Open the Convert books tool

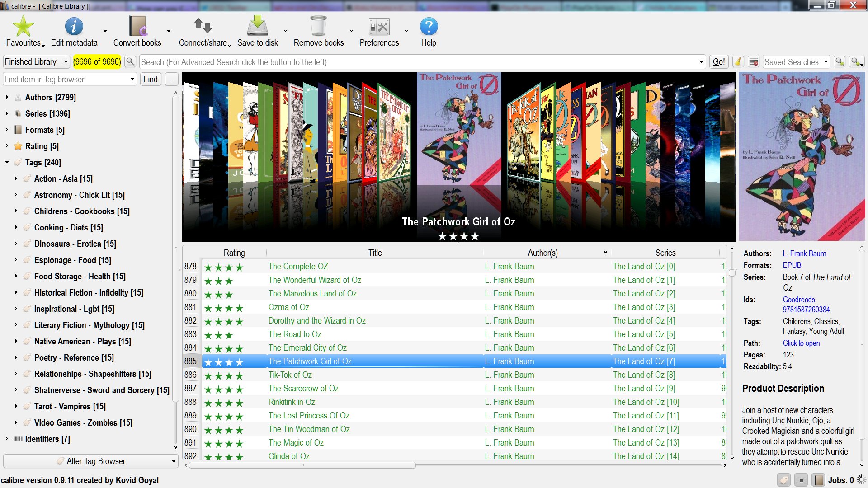(137, 27)
